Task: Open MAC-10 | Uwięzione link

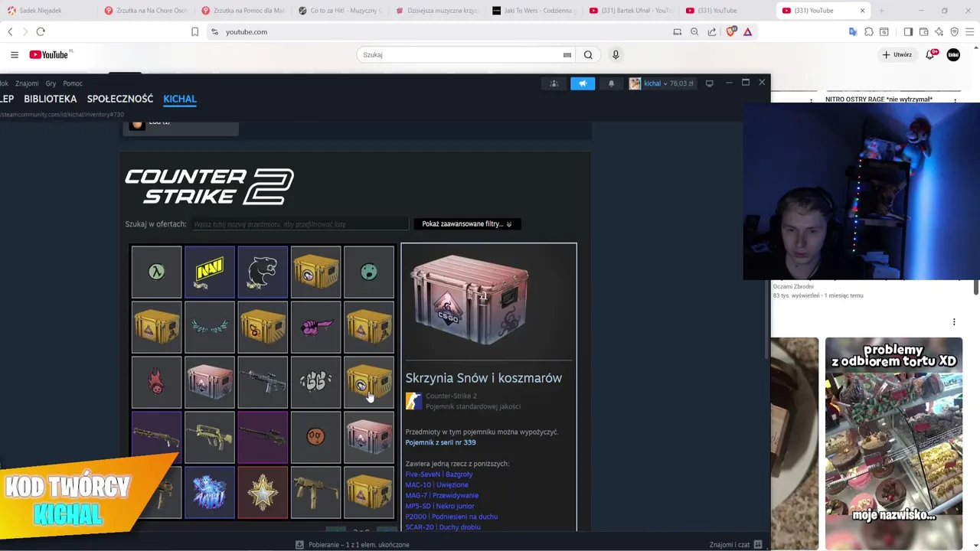Action: pyautogui.click(x=436, y=485)
